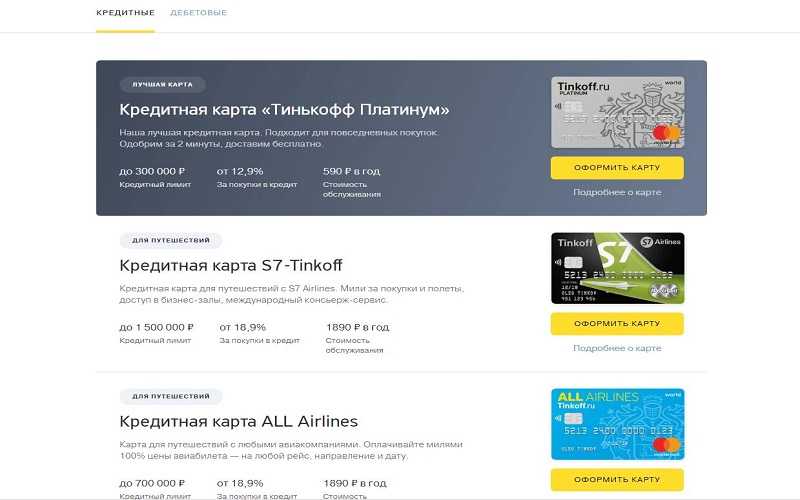Click Для путешествий badge above ALL Airlines
The image size is (800, 500).
171,396
